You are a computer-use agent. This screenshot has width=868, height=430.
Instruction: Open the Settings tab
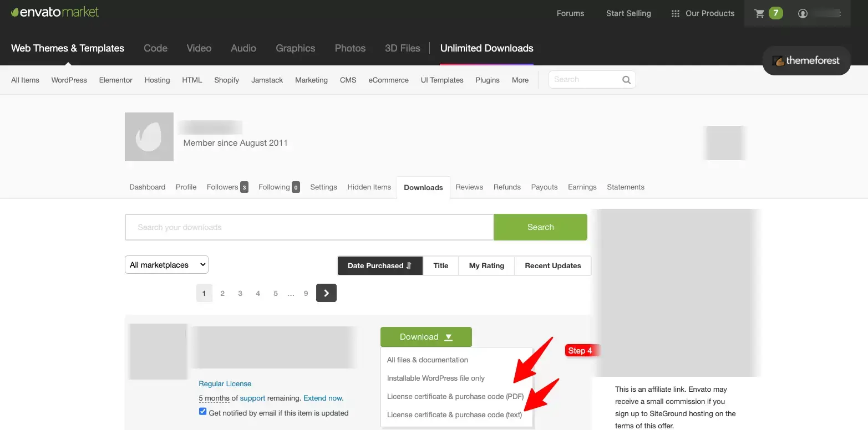point(323,187)
